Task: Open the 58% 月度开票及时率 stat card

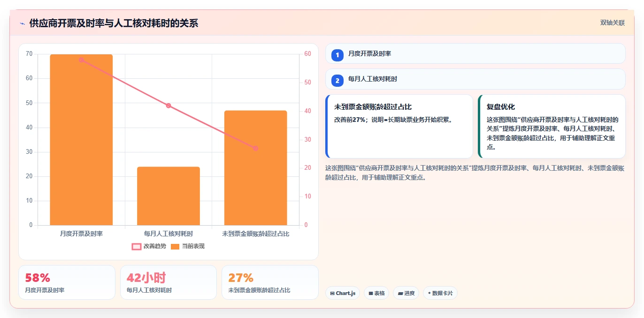Action: tap(67, 282)
